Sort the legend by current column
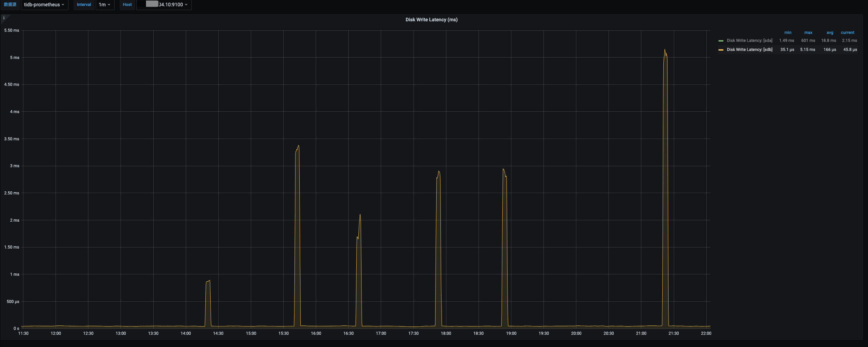The width and height of the screenshot is (868, 347). click(847, 32)
